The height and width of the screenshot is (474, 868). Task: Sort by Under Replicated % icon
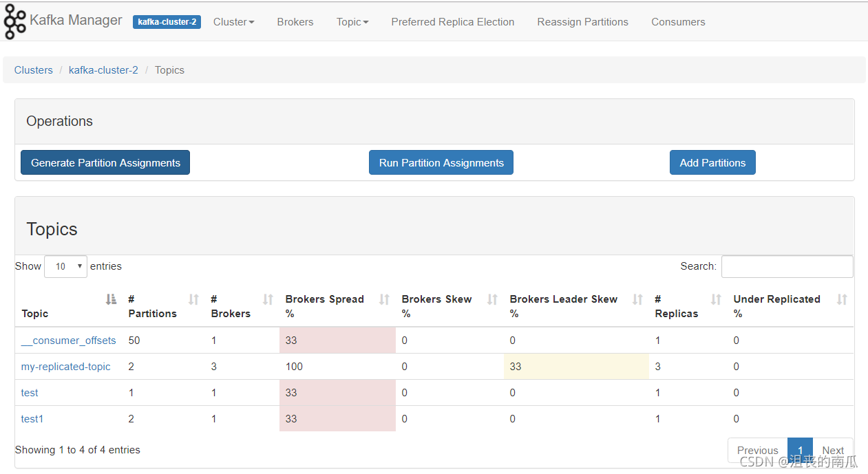click(x=842, y=299)
